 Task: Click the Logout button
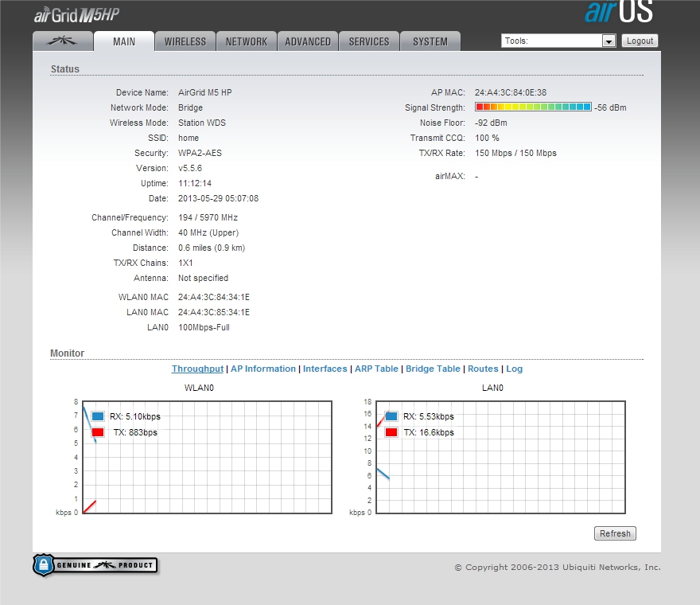pos(640,41)
